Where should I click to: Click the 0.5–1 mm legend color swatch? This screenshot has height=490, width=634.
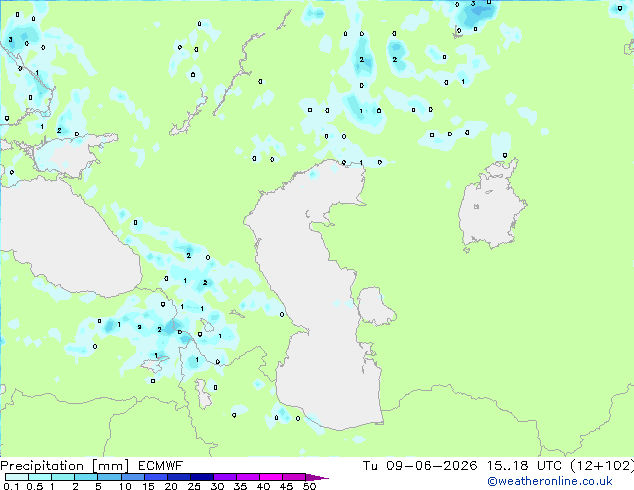(x=40, y=477)
